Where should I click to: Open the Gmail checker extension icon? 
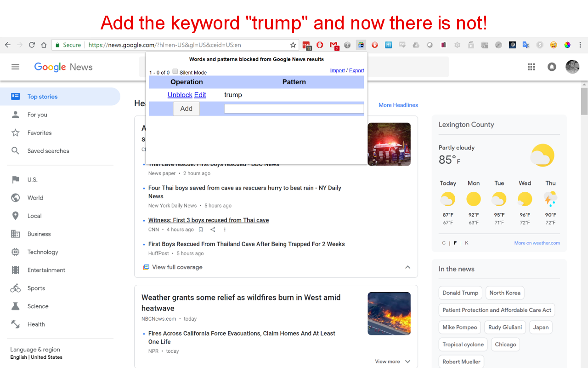coord(334,45)
